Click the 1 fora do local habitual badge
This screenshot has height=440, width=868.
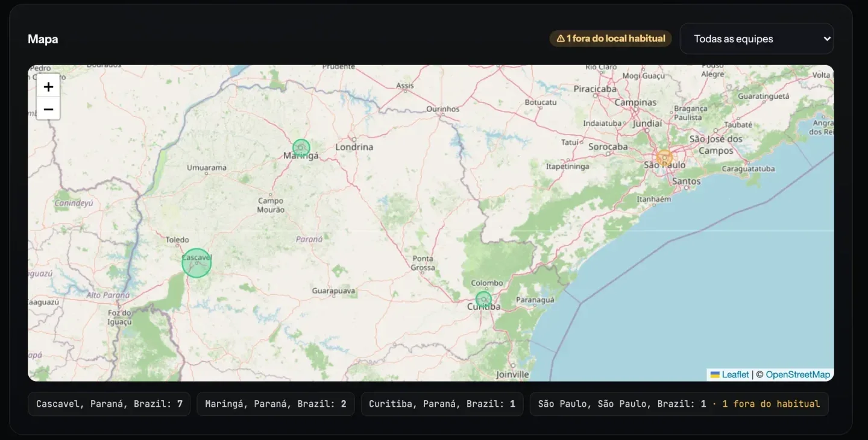[x=611, y=39]
